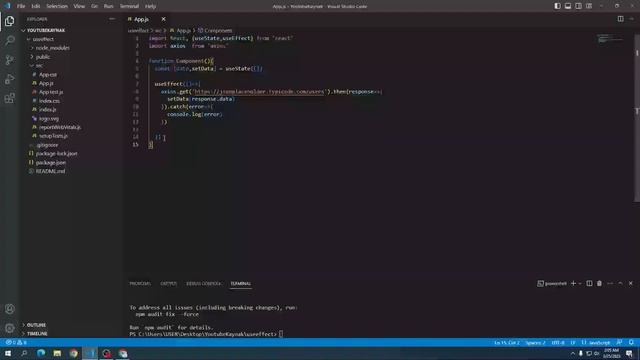The image size is (640, 360).
Task: Split the editor to the right
Action: point(620,19)
